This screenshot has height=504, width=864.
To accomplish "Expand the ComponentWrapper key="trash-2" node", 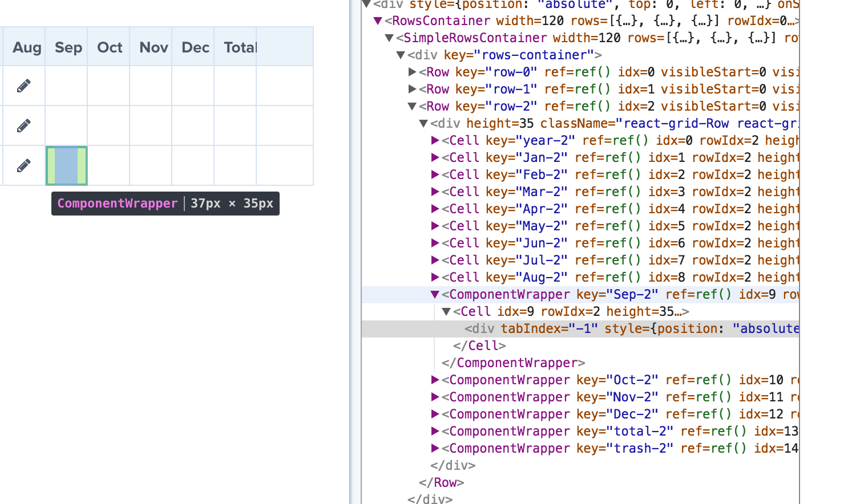I will pyautogui.click(x=435, y=448).
